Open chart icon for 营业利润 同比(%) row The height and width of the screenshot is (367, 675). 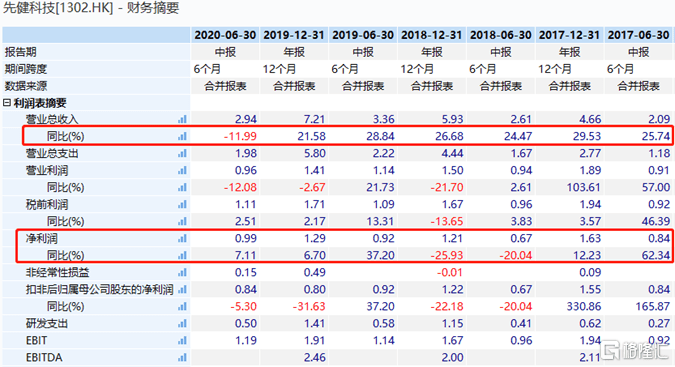pos(183,188)
